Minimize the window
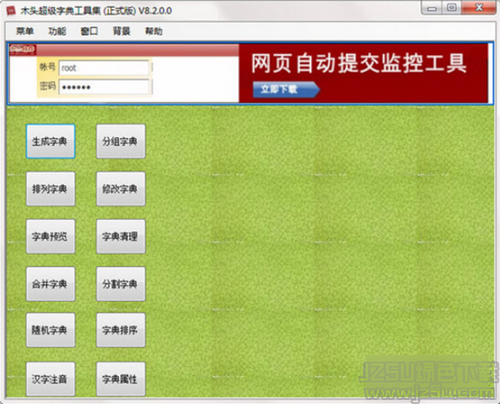The image size is (500, 404). click(x=432, y=8)
